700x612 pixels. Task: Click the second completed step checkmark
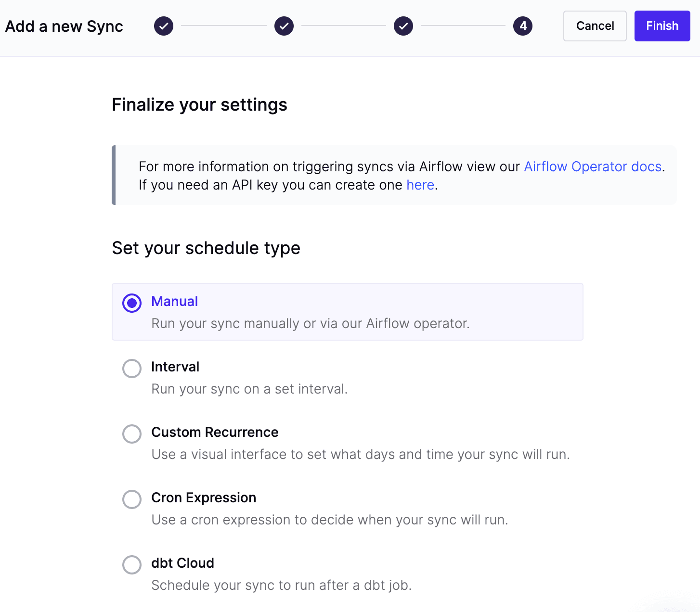click(x=284, y=26)
